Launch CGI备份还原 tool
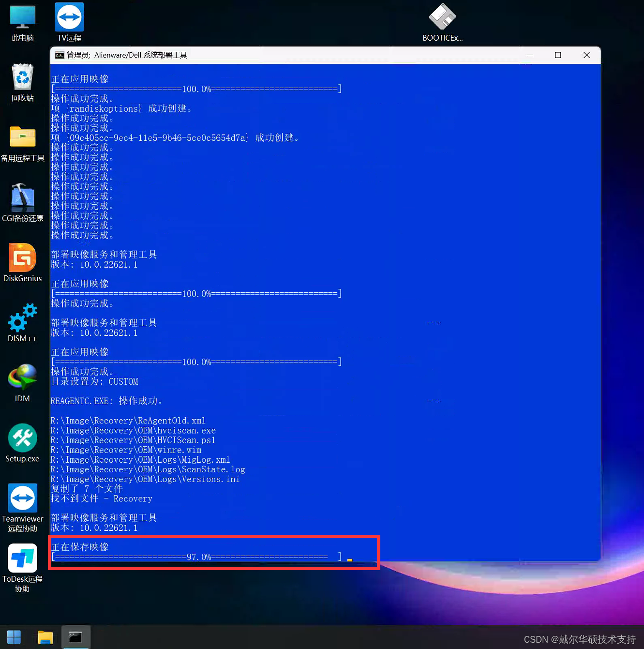Screen dimensions: 644x649 click(x=23, y=203)
